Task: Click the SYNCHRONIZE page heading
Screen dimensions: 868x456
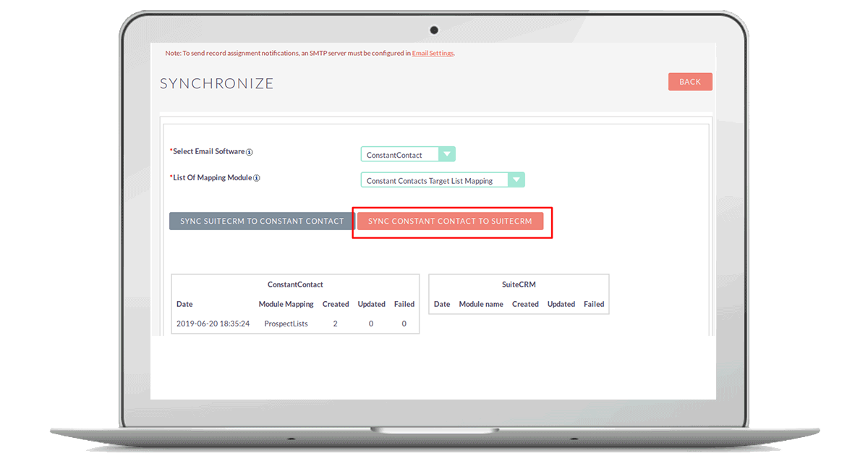Action: 217,83
